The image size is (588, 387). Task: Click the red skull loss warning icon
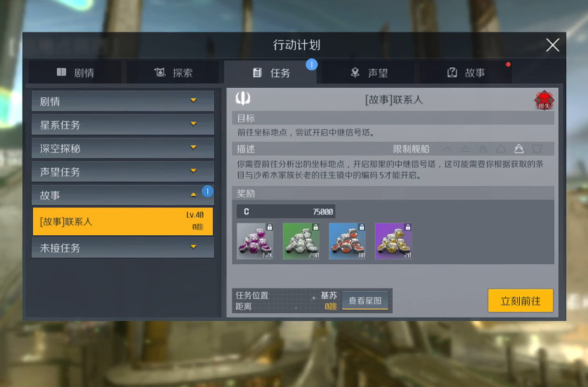[544, 100]
